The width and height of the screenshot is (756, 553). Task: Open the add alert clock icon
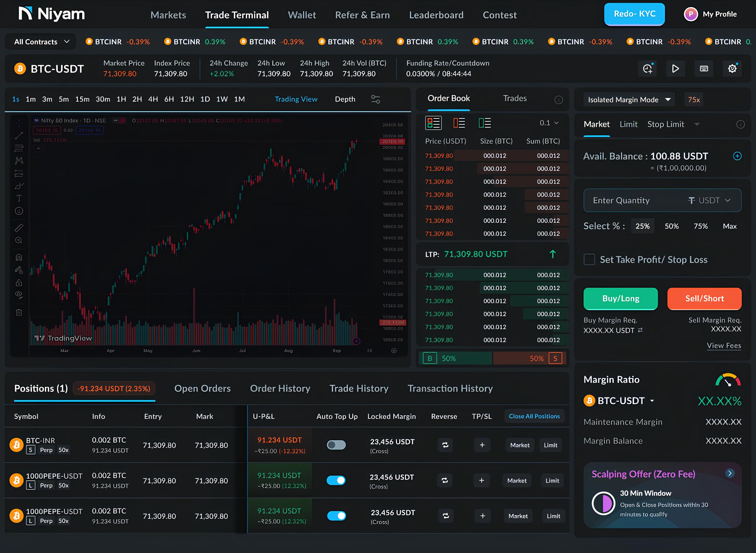(647, 69)
